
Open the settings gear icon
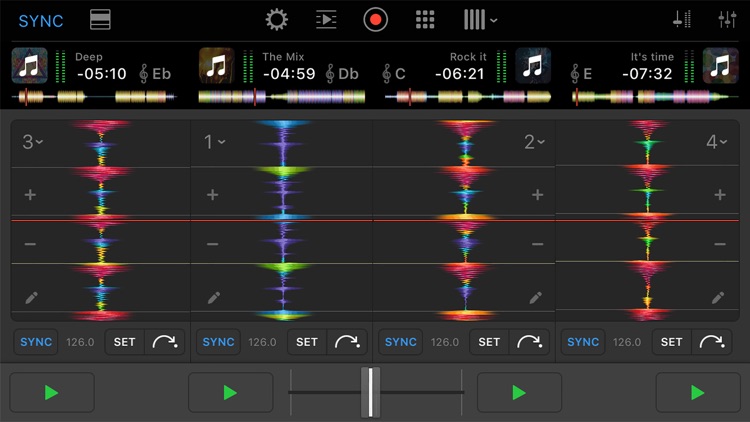coord(276,19)
